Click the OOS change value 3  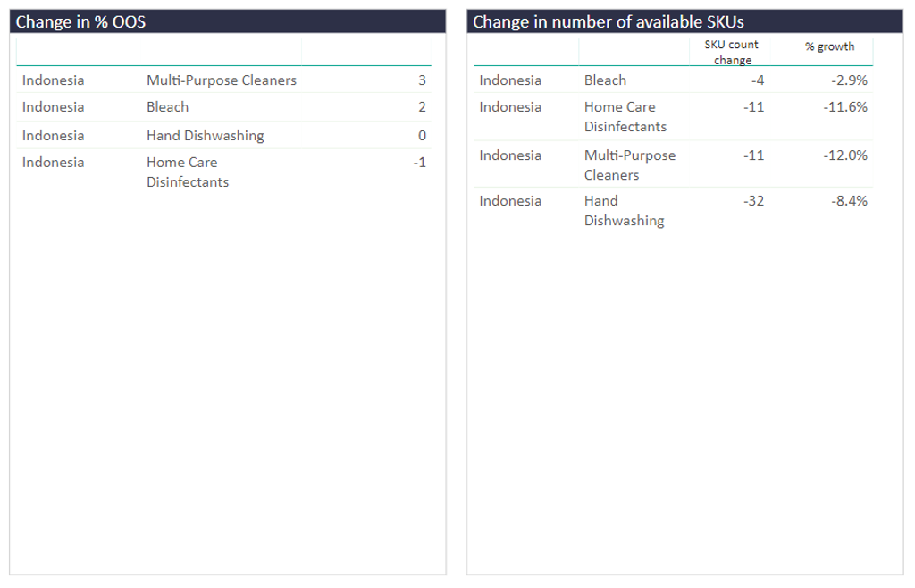coord(422,80)
